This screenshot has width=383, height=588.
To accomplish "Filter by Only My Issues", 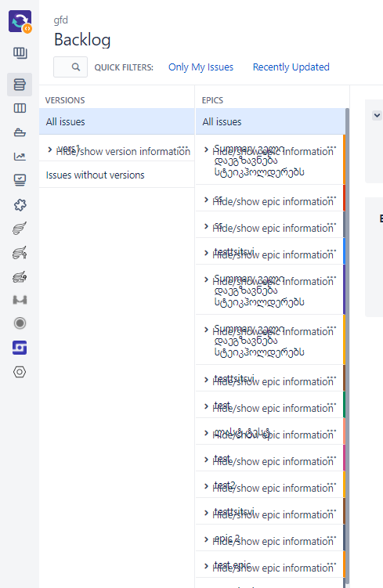I will [x=201, y=67].
